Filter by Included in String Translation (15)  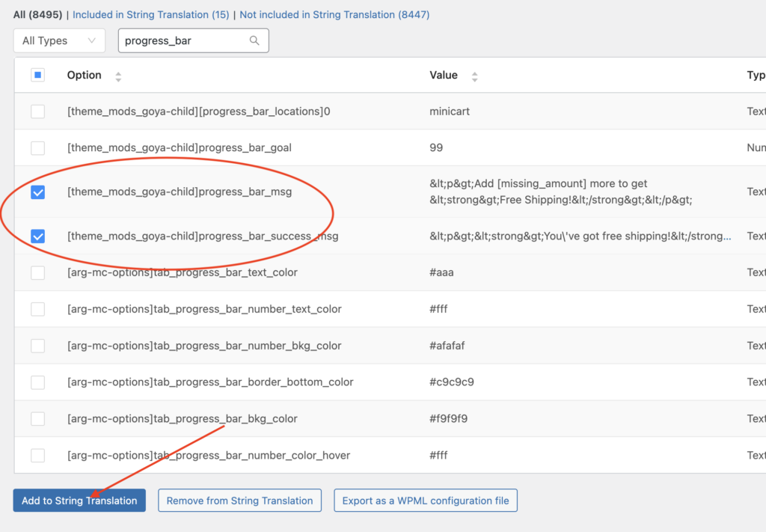[x=150, y=15]
